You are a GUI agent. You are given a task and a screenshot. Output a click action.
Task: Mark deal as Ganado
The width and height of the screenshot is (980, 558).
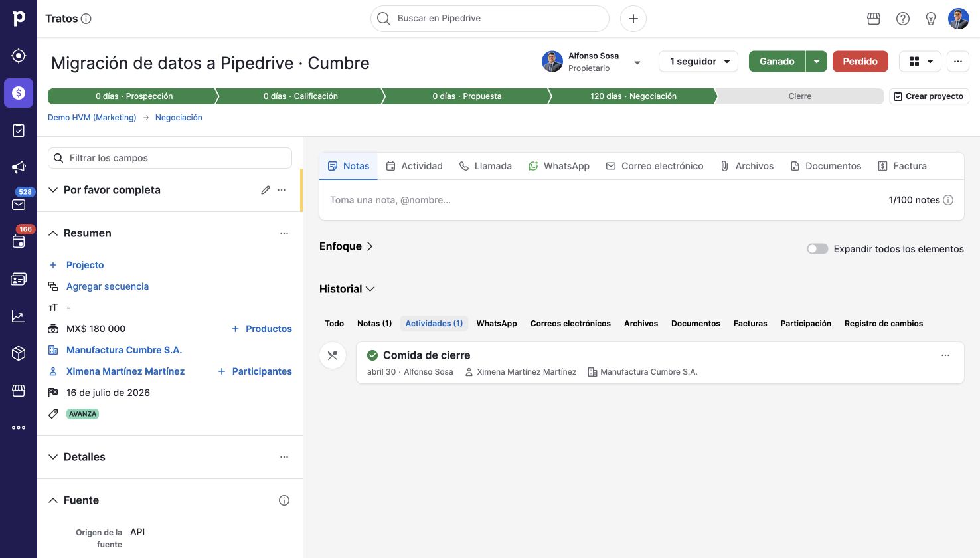tap(777, 61)
